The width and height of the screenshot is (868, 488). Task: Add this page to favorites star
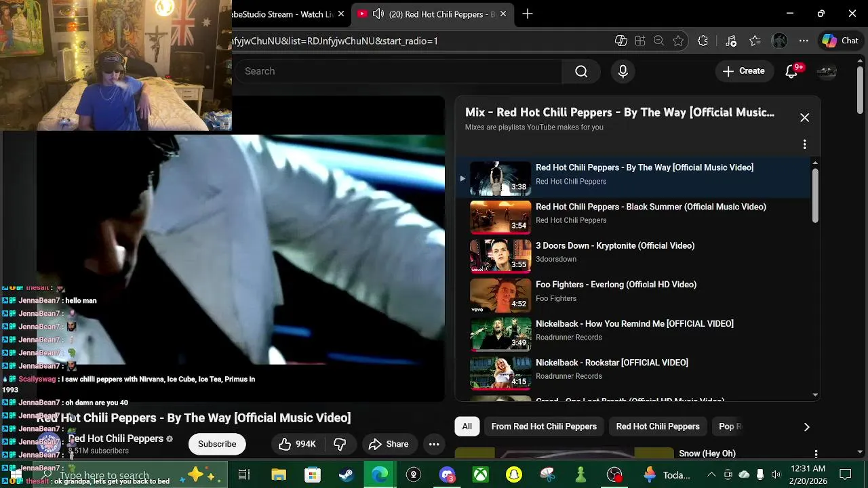[677, 41]
